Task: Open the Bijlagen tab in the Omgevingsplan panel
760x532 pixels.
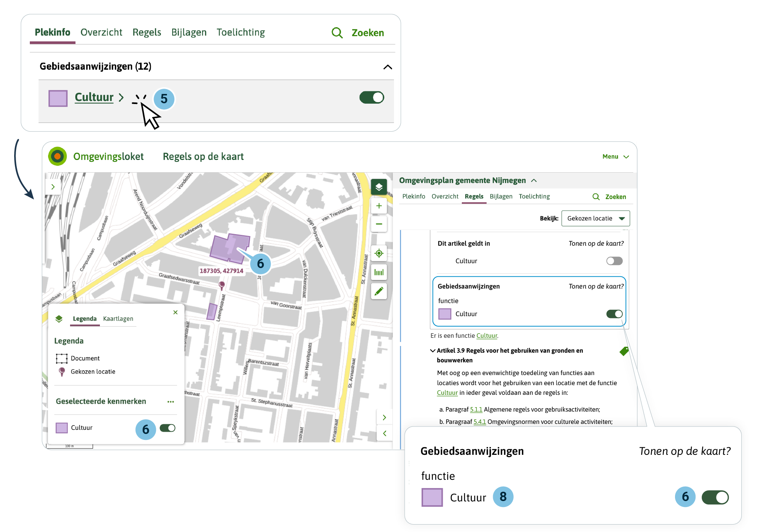Action: [501, 196]
